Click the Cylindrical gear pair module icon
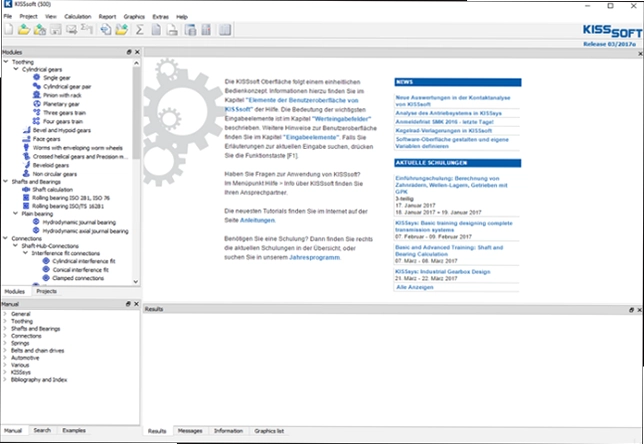The height and width of the screenshot is (444, 644). tap(37, 86)
